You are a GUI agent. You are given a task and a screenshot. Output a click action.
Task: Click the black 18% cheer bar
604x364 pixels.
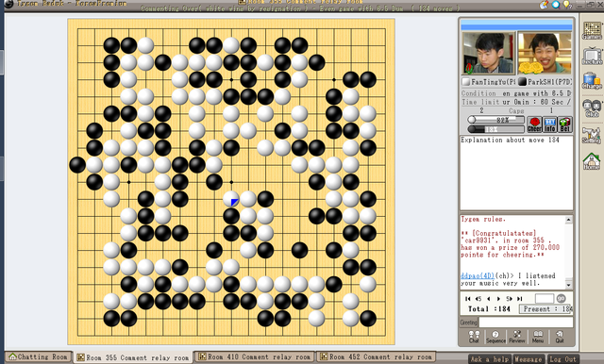[x=495, y=129]
